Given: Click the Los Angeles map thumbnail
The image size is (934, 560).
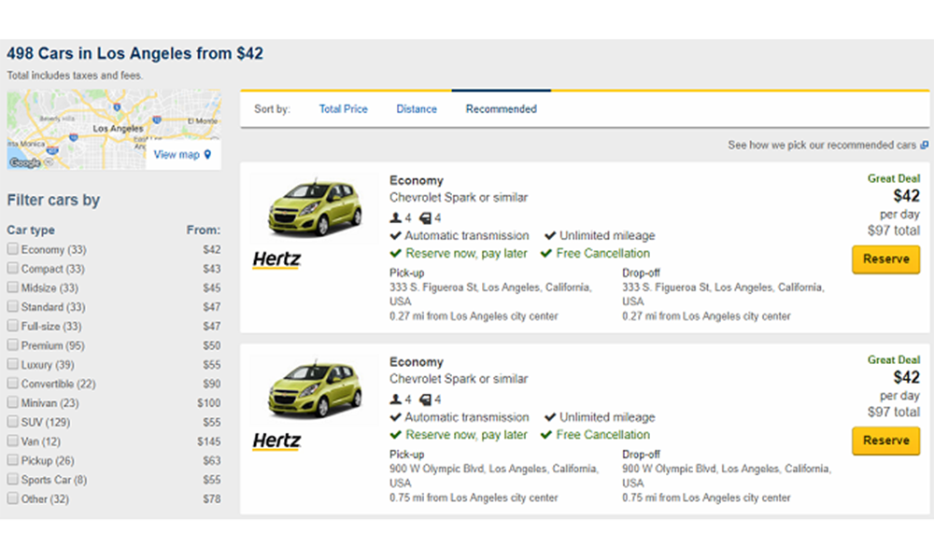Looking at the screenshot, I should (x=84, y=123).
